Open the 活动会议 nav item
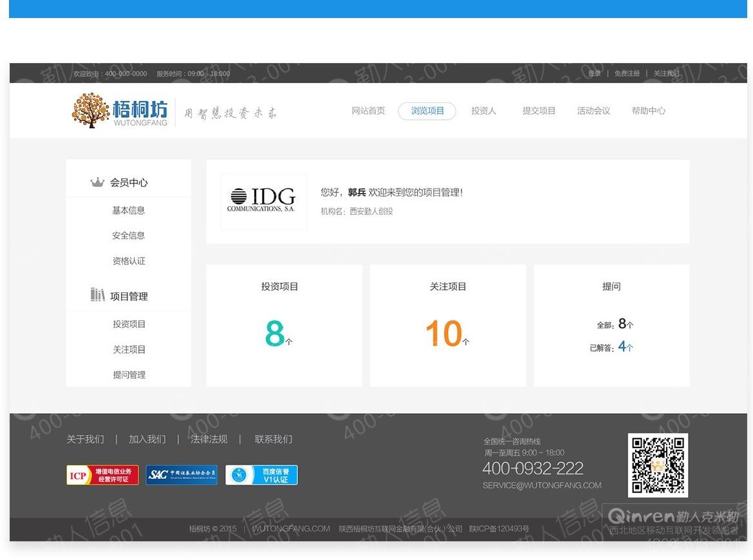Image resolution: width=753 pixels, height=560 pixels. 593,111
